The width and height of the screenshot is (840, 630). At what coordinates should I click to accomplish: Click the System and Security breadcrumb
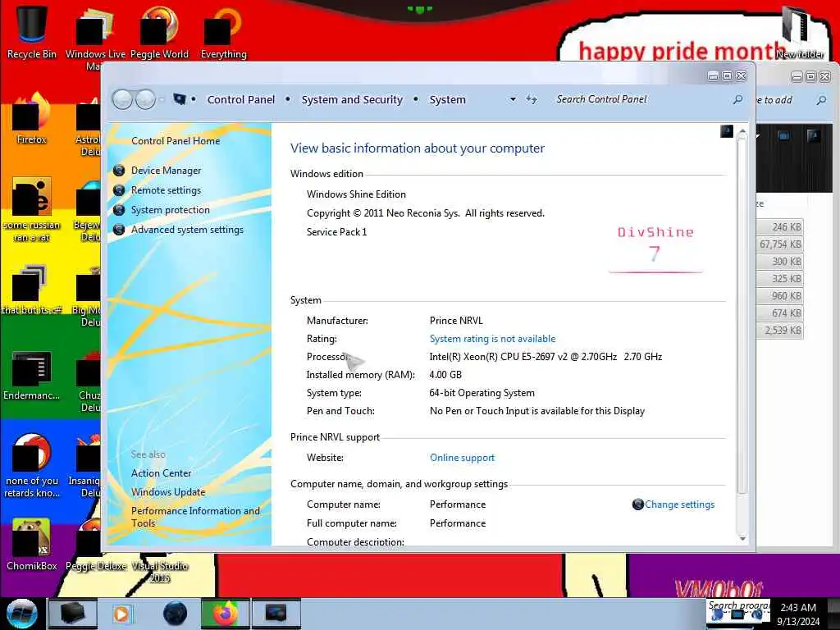(351, 99)
